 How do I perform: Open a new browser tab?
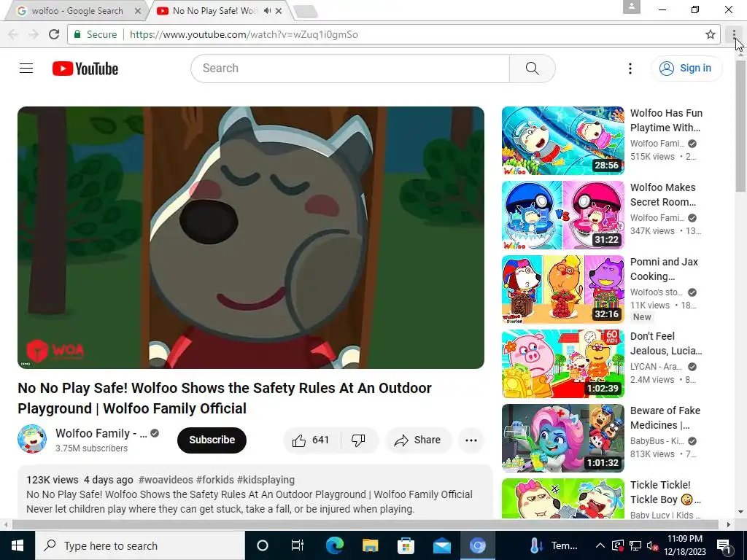306,12
